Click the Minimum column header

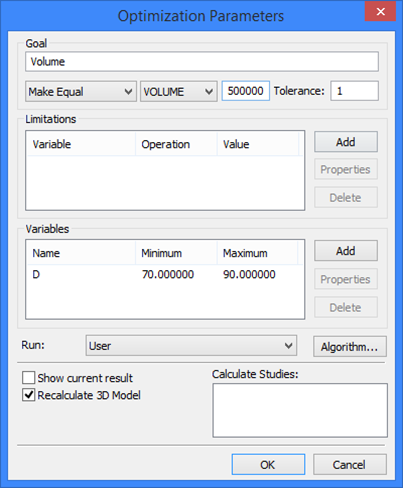[176, 253]
